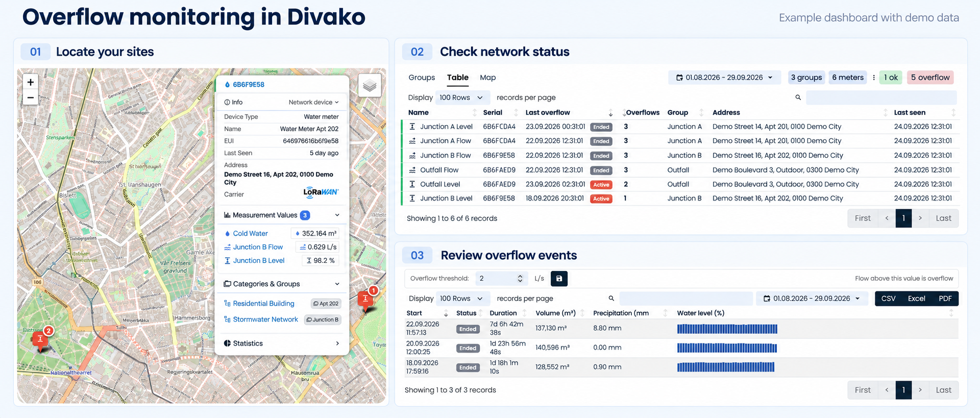Go to Last page in network status pagination
The image size is (980, 418).
[x=943, y=218]
